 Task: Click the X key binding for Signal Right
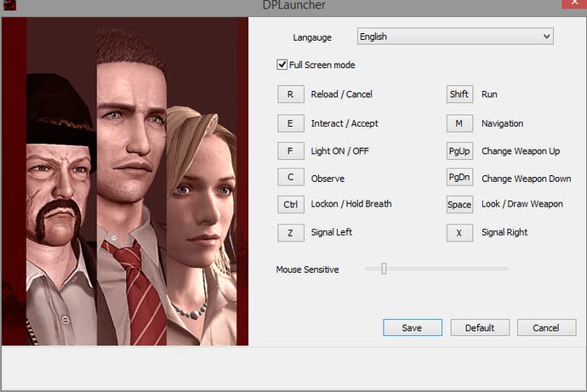pos(459,233)
